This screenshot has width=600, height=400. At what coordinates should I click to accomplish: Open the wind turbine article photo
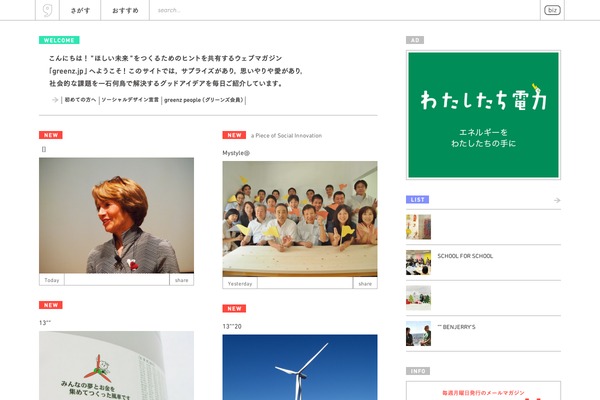(x=300, y=367)
